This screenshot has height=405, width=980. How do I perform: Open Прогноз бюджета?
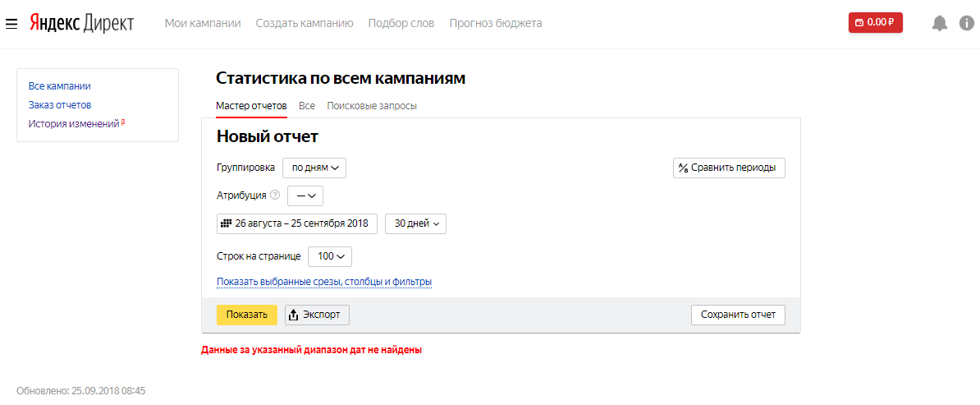coord(496,23)
